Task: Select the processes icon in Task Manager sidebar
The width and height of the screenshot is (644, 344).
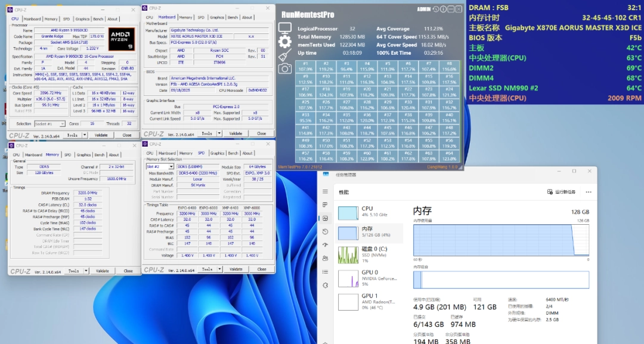Action: pos(326,205)
